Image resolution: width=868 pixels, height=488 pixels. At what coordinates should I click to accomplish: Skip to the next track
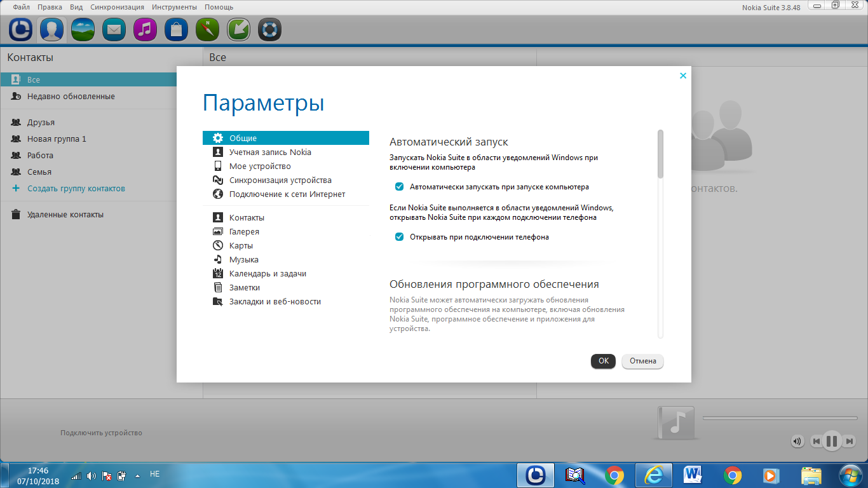pyautogui.click(x=849, y=441)
